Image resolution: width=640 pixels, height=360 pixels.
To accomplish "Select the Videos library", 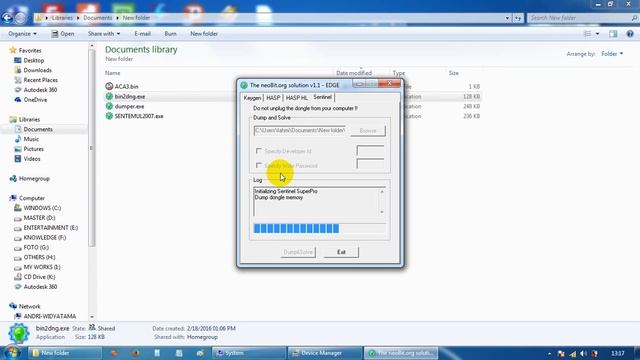I will coord(32,159).
